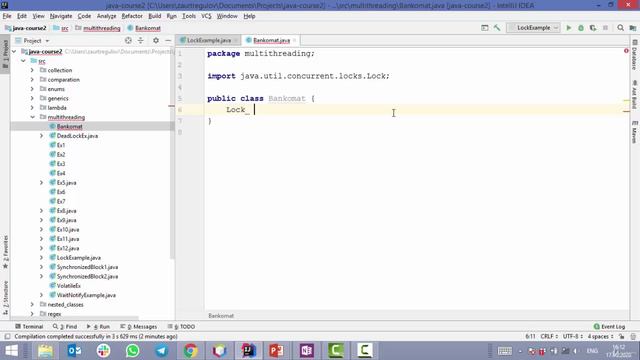
Task: Click the error indicator at editor top right
Action: click(x=626, y=51)
